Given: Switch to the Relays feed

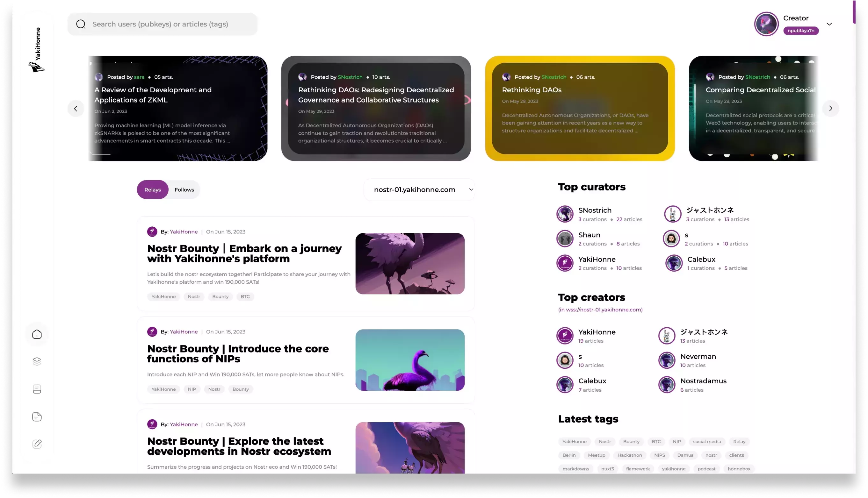Looking at the screenshot, I should click(x=152, y=190).
